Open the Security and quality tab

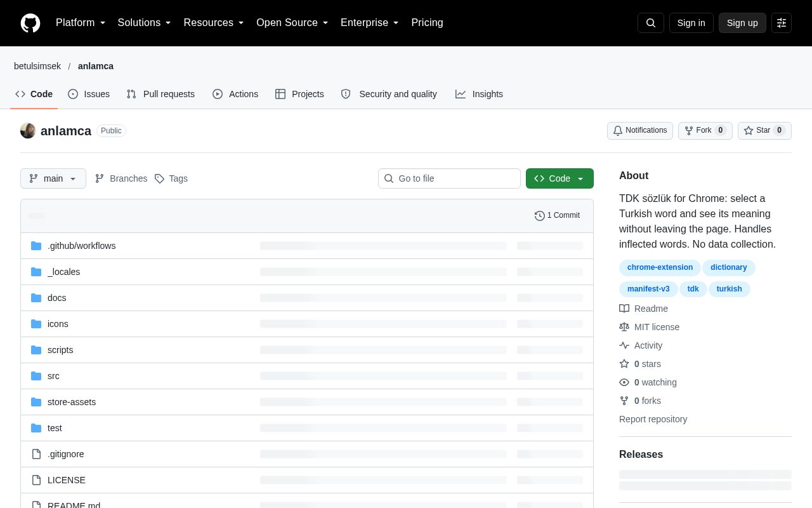coord(389,94)
